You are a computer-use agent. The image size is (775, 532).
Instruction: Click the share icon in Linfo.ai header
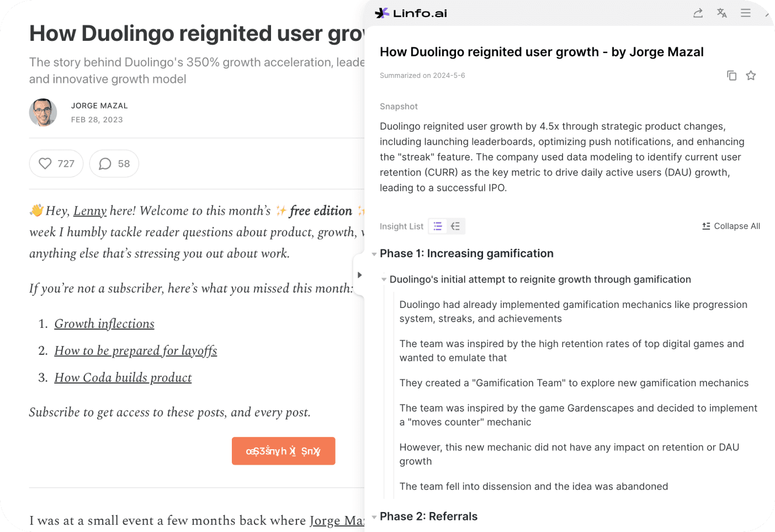698,13
